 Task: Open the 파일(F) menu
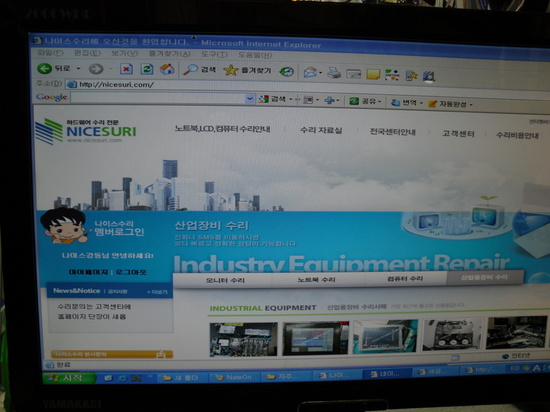50,53
